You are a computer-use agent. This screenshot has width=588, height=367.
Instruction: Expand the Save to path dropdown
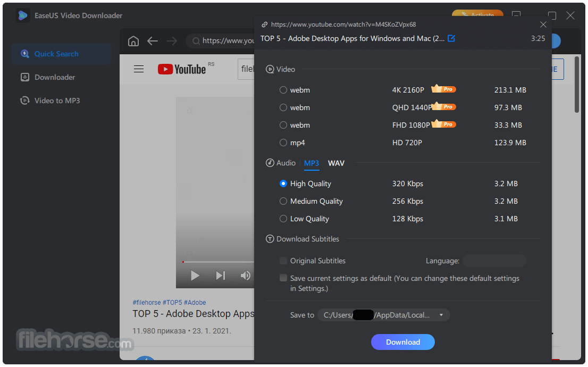pyautogui.click(x=441, y=315)
